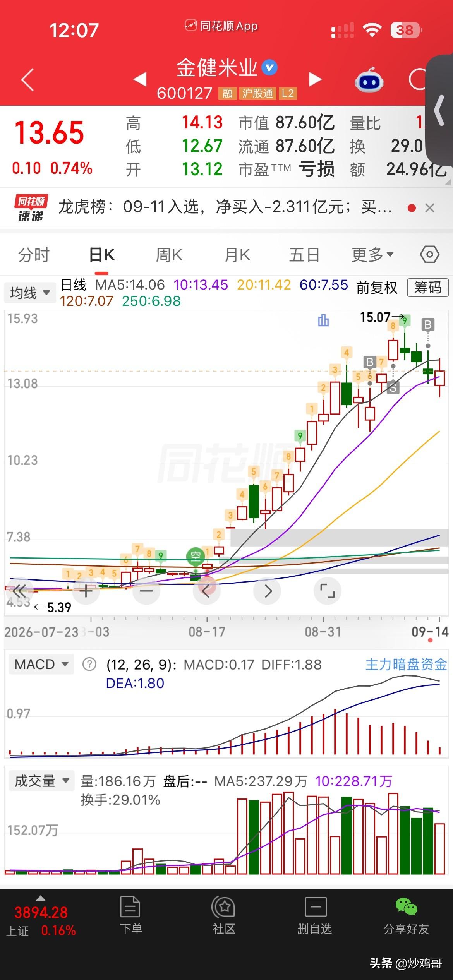Switch to 周K tab
This screenshot has height=980, width=453.
pos(169,255)
